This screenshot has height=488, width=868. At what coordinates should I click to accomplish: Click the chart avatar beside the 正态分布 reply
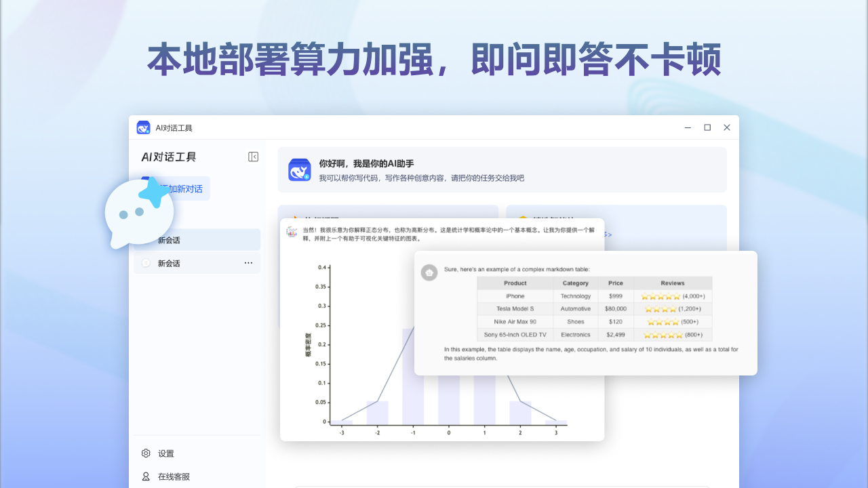[292, 231]
